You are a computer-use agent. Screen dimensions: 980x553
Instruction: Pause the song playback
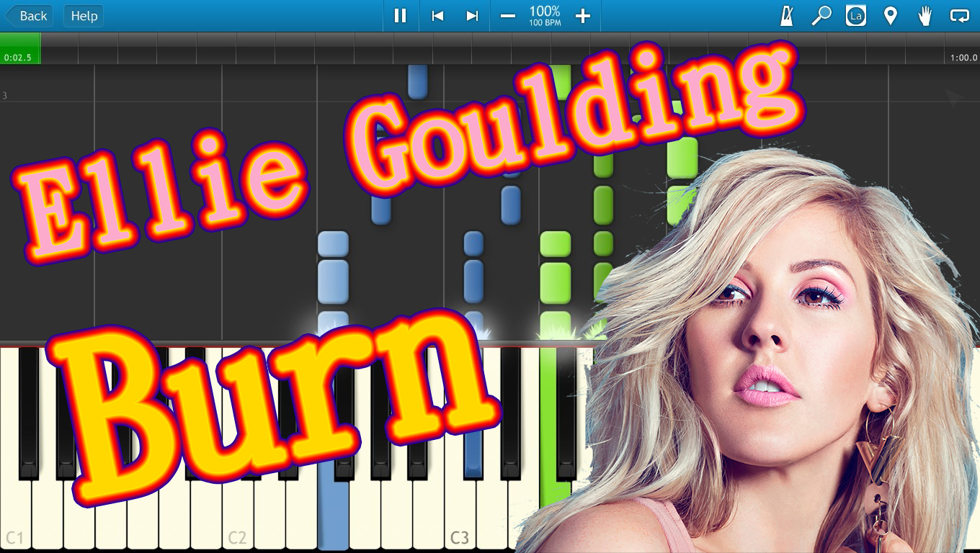(400, 16)
